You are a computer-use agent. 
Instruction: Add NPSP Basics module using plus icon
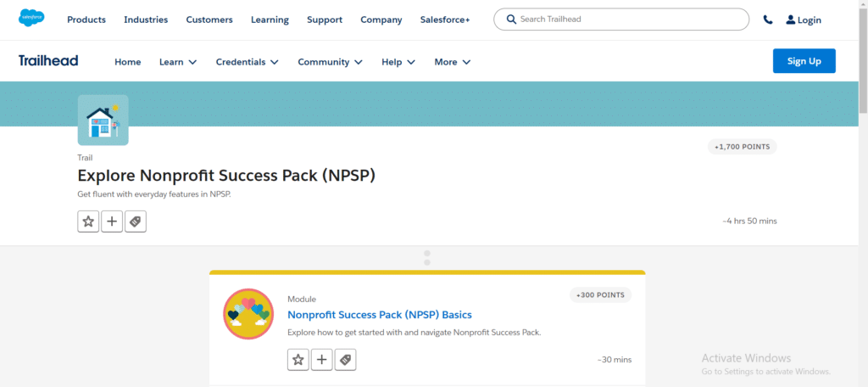321,360
